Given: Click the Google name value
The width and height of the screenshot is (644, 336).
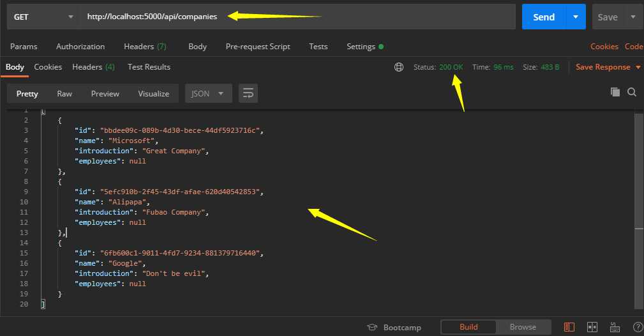Looking at the screenshot, I should (125, 263).
